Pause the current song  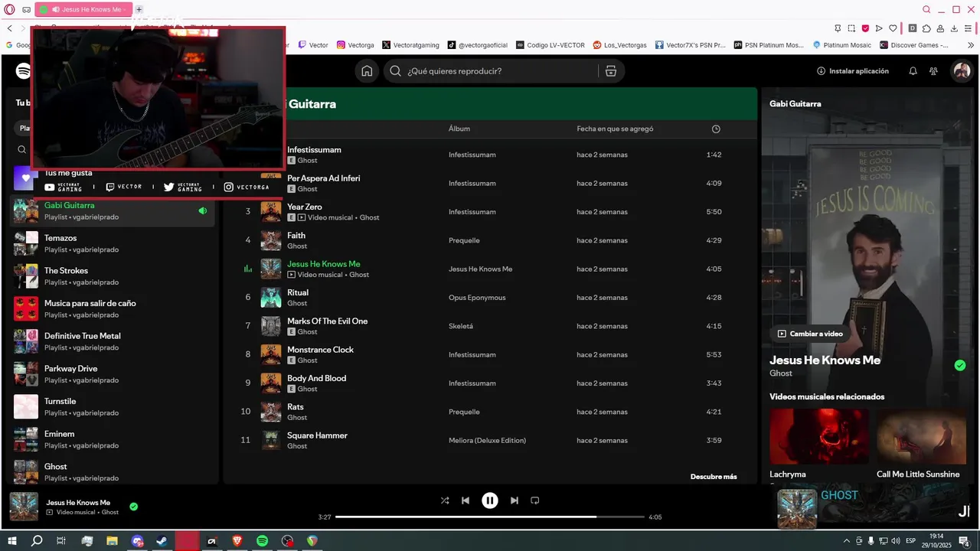tap(490, 500)
